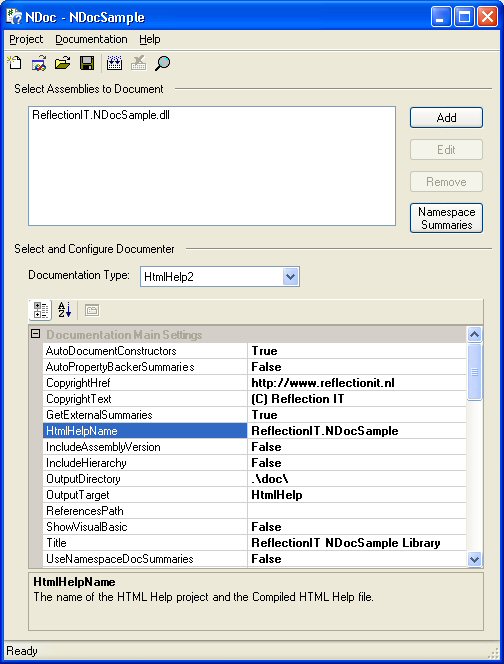Click the Add assembly button

446,117
